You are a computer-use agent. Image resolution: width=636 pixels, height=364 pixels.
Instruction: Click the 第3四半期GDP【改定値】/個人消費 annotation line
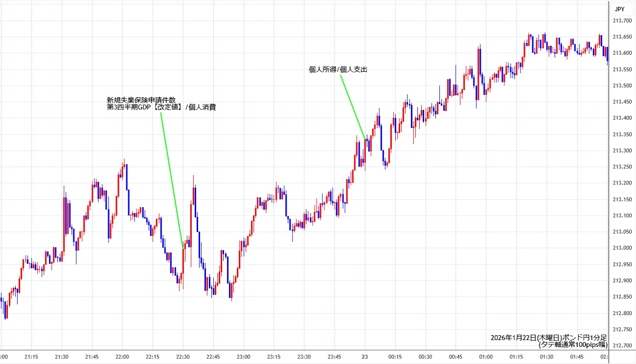click(x=161, y=107)
